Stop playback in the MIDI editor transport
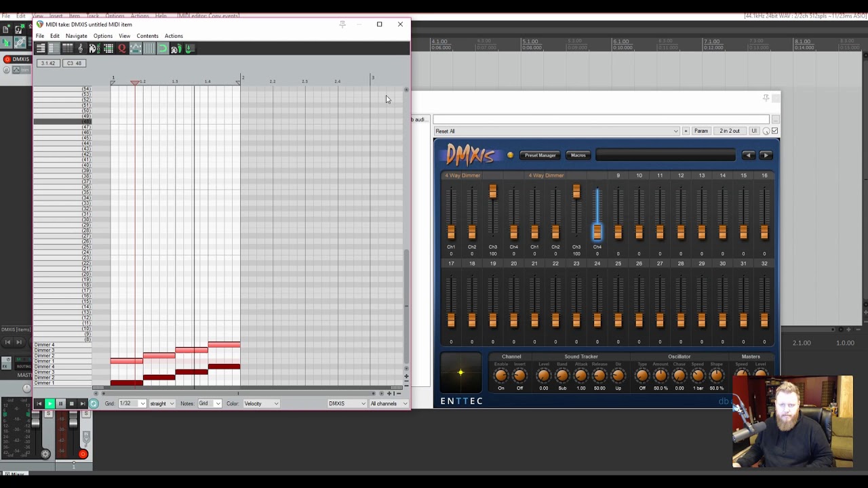Image resolution: width=868 pixels, height=488 pixels. click(71, 403)
